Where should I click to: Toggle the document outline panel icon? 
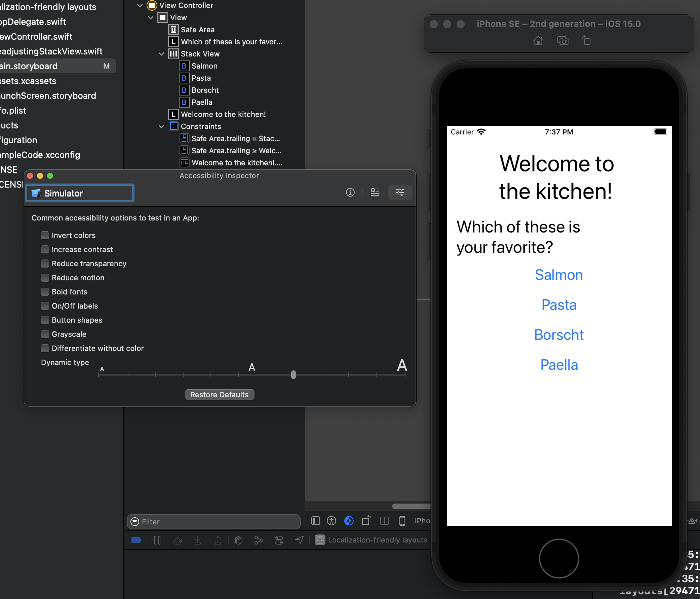(316, 521)
